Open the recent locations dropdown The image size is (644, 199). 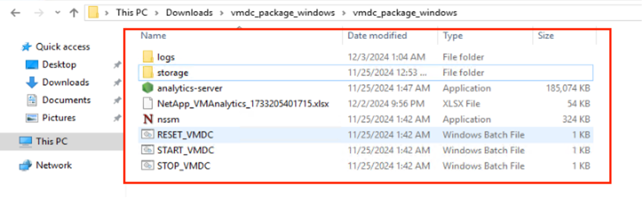pyautogui.click(x=58, y=13)
